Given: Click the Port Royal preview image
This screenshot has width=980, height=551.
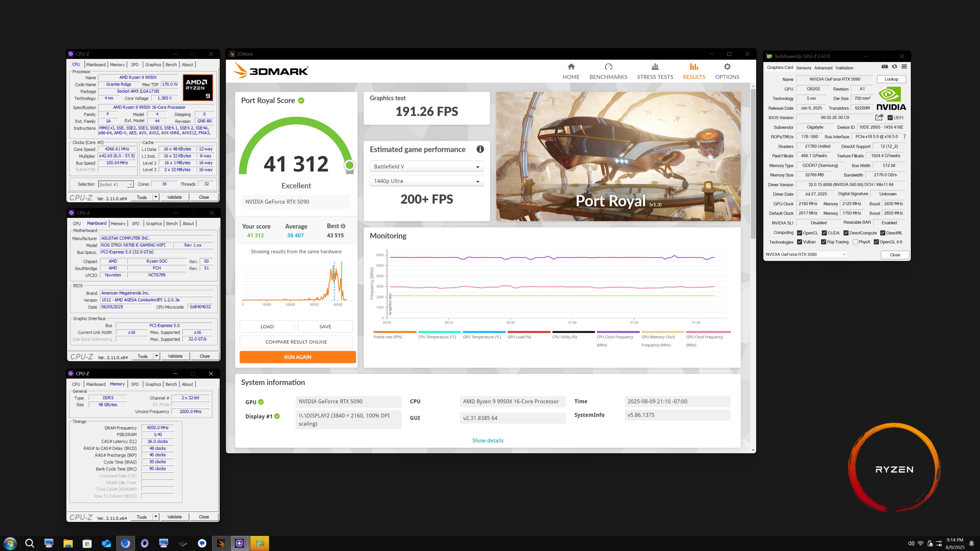Looking at the screenshot, I should pyautogui.click(x=618, y=156).
